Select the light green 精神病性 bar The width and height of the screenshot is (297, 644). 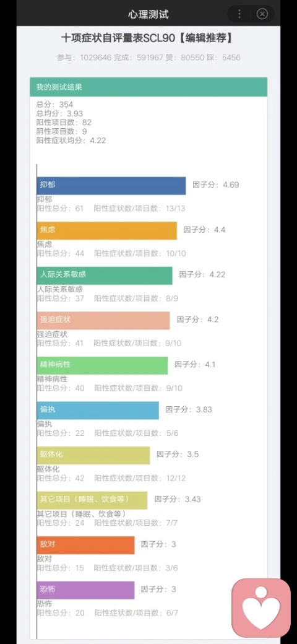tap(102, 365)
